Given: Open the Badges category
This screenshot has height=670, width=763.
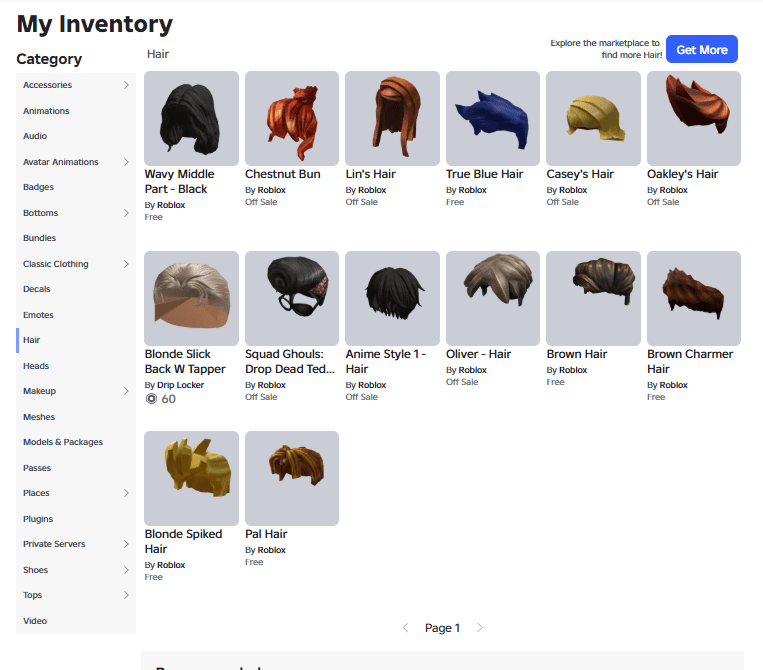Looking at the screenshot, I should click(x=76, y=187).
